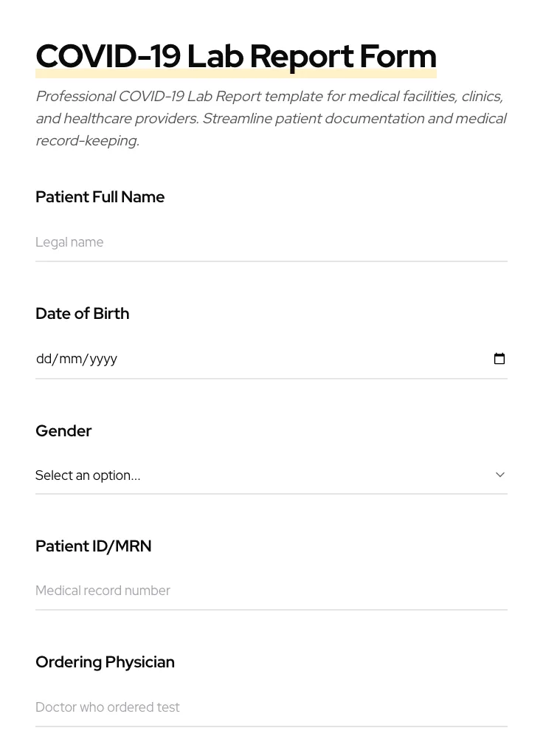The height and width of the screenshot is (756, 543).
Task: Click the Legal name placeholder text
Action: [69, 242]
